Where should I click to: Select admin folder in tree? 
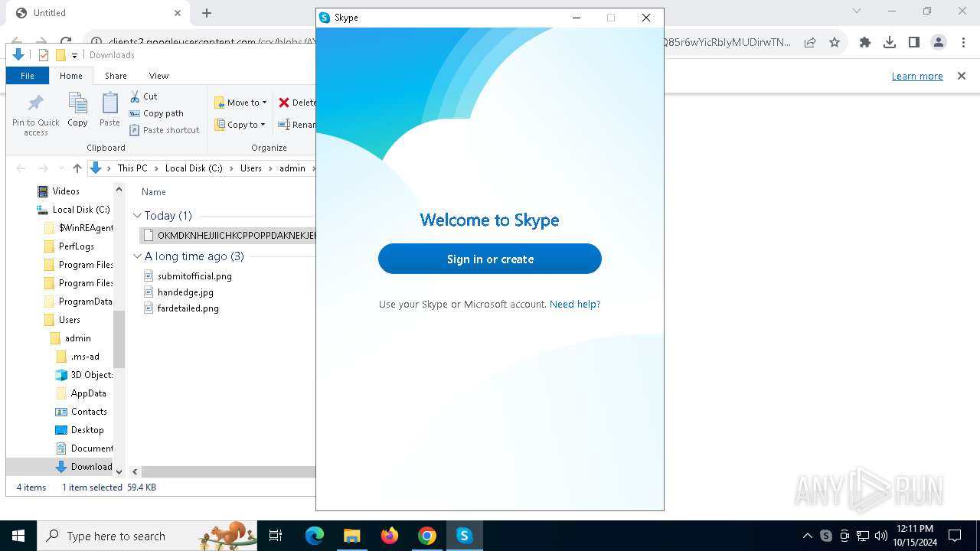(x=78, y=338)
